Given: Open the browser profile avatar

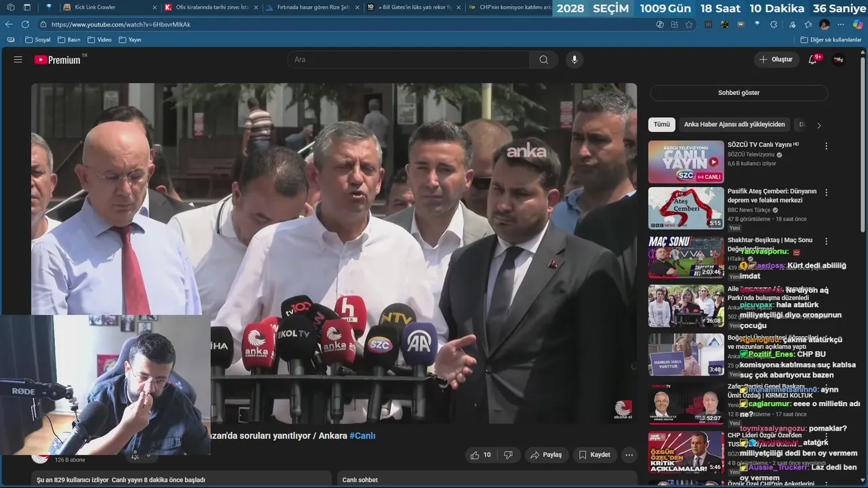Looking at the screenshot, I should 825,24.
